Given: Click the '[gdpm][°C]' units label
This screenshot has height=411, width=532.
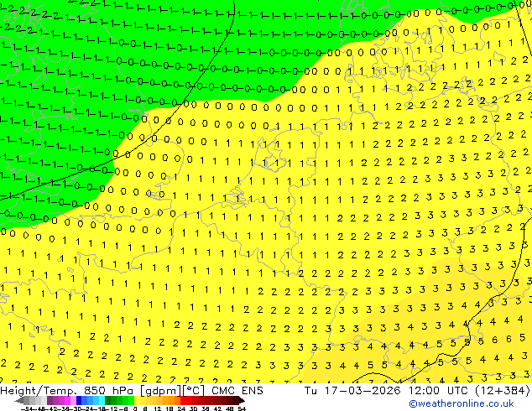Looking at the screenshot, I should pyautogui.click(x=173, y=391).
